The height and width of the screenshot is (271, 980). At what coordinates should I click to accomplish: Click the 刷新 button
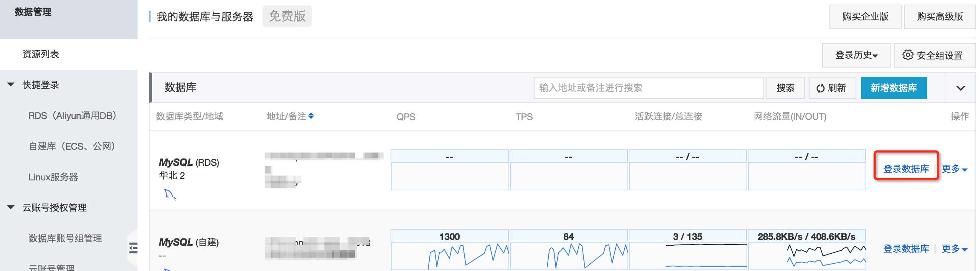click(x=833, y=88)
